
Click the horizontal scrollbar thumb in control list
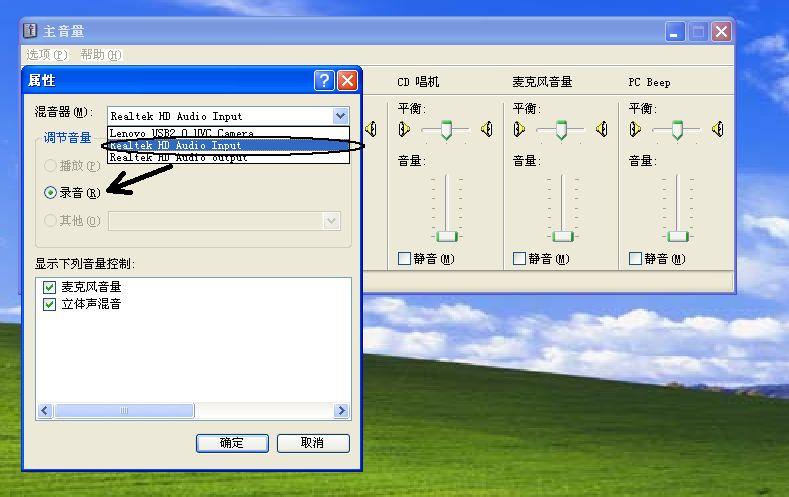(x=124, y=410)
